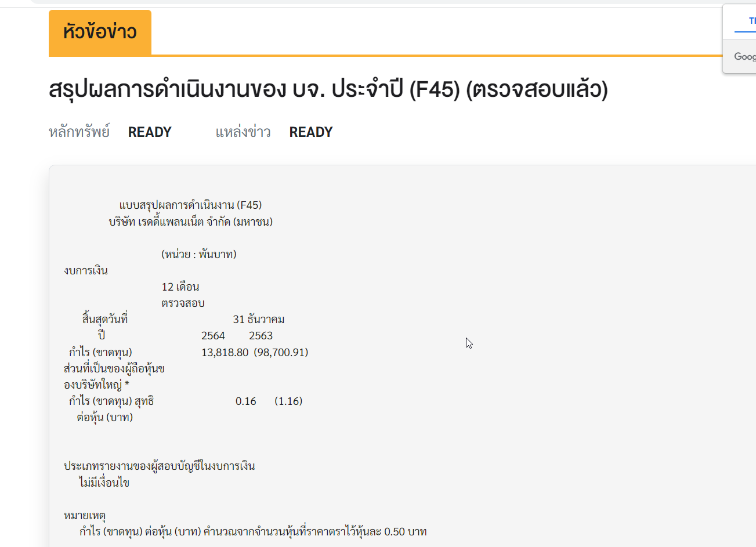Click the หมายเหตุ heading

(85, 515)
